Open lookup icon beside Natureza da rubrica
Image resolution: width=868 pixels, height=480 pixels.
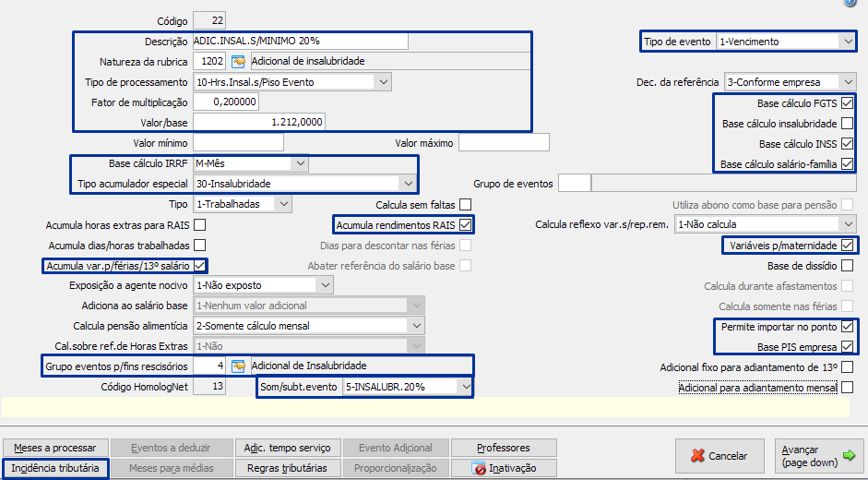(238, 62)
